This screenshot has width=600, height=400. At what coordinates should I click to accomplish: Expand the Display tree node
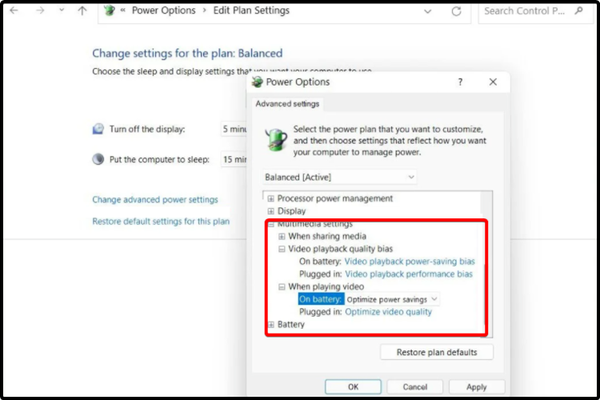coord(271,212)
